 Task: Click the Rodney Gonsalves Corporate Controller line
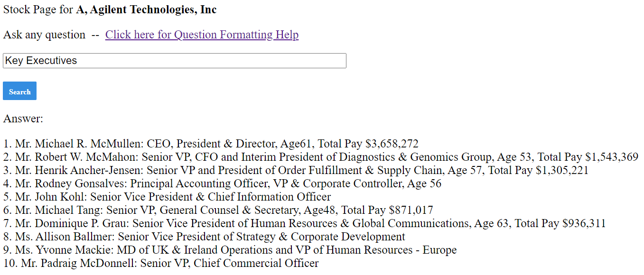[x=222, y=183]
